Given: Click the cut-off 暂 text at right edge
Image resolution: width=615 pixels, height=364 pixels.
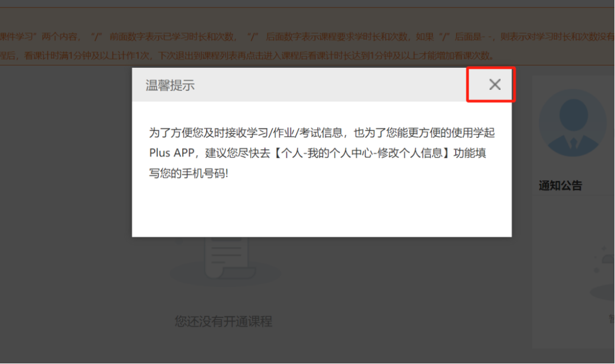Looking at the screenshot, I should pyautogui.click(x=612, y=318).
